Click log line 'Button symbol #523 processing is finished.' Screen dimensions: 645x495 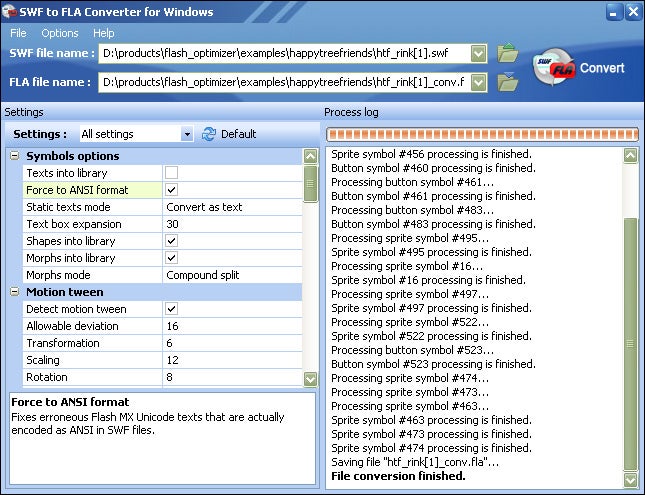[434, 364]
